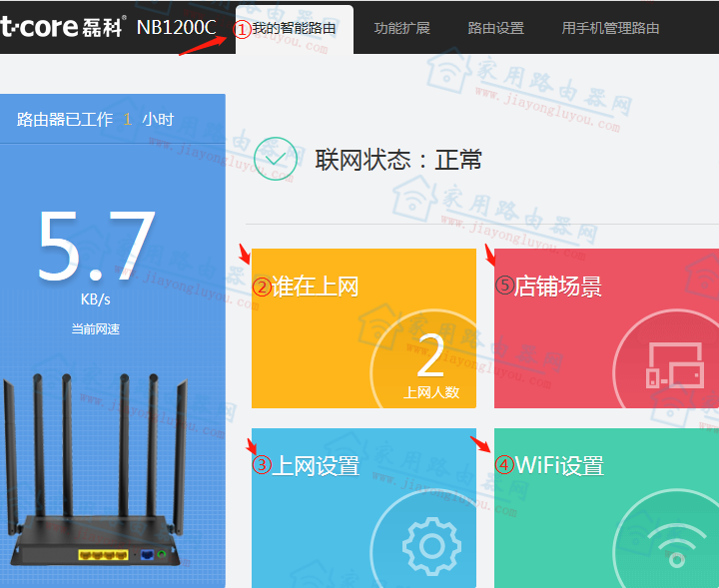Go to the 路由设置 tab
719x588 pixels.
[x=495, y=28]
